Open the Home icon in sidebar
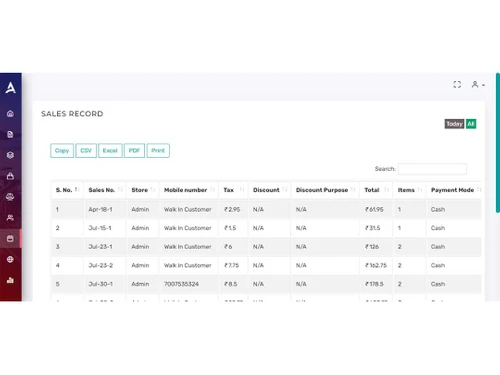Image resolution: width=500 pixels, height=375 pixels. [x=10, y=114]
